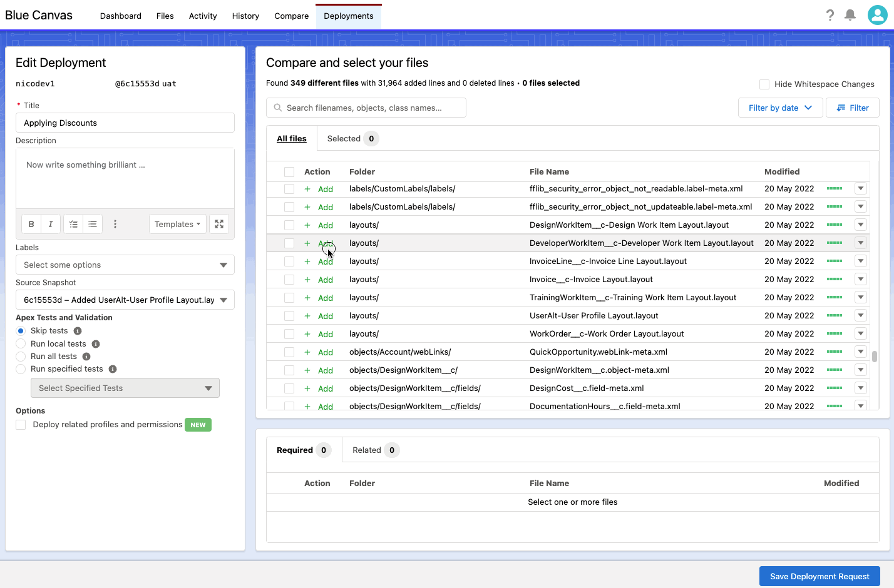Open the Filter by date dropdown
Viewport: 894px width, 588px height.
[780, 107]
